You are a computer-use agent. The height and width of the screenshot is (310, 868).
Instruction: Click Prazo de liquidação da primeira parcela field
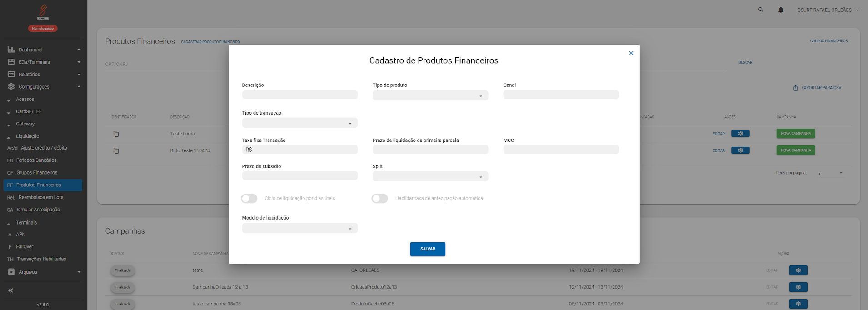click(x=430, y=150)
